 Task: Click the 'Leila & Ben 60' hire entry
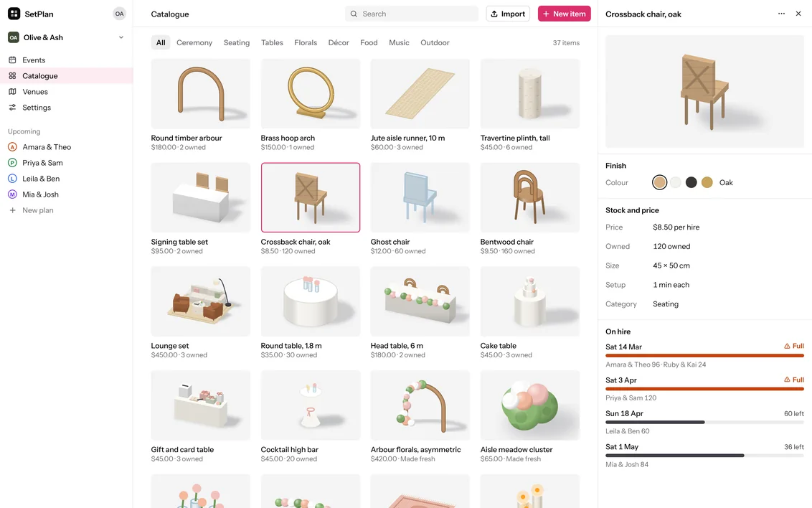627,431
